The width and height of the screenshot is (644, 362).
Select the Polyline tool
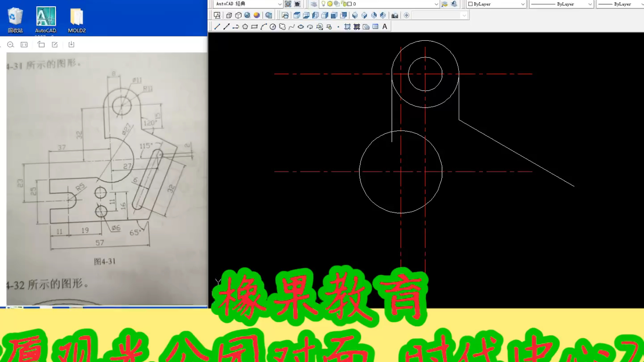click(x=236, y=27)
